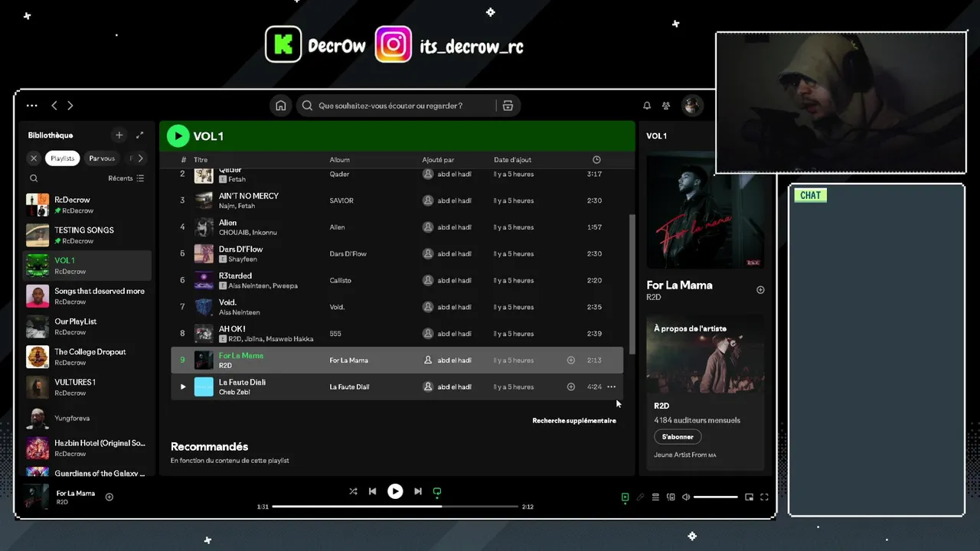
Task: Select the AIN'T NO MERCY track
Action: [397, 201]
